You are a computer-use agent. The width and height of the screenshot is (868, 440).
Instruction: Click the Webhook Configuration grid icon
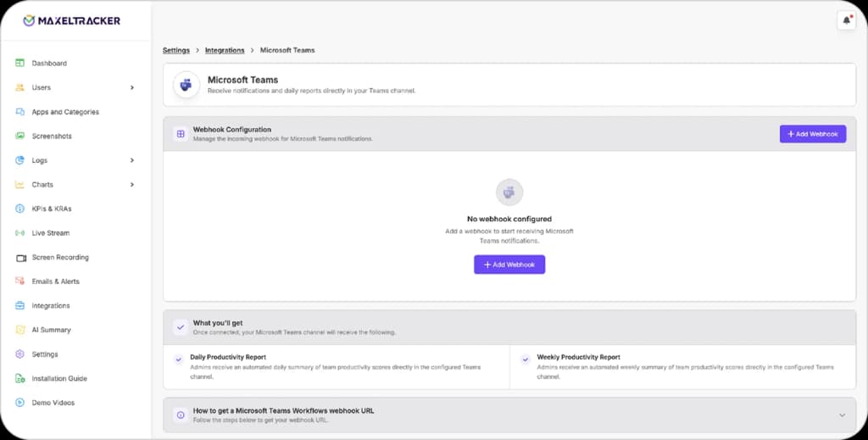[x=181, y=134]
